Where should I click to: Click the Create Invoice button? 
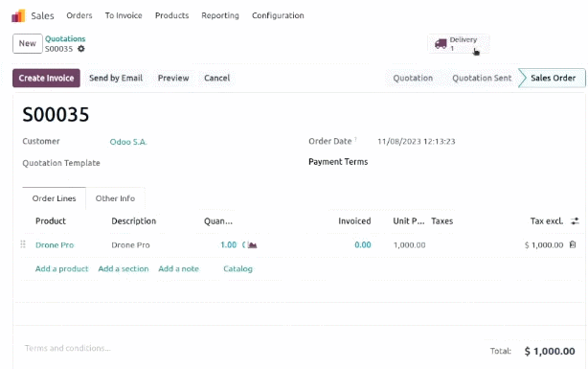(x=46, y=78)
